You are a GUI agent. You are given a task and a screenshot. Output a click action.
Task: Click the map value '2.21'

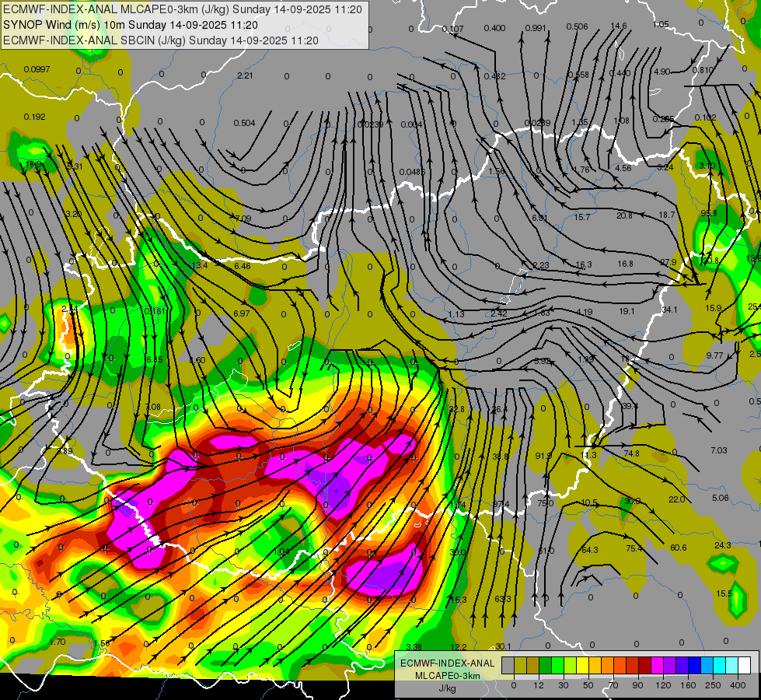tap(245, 75)
